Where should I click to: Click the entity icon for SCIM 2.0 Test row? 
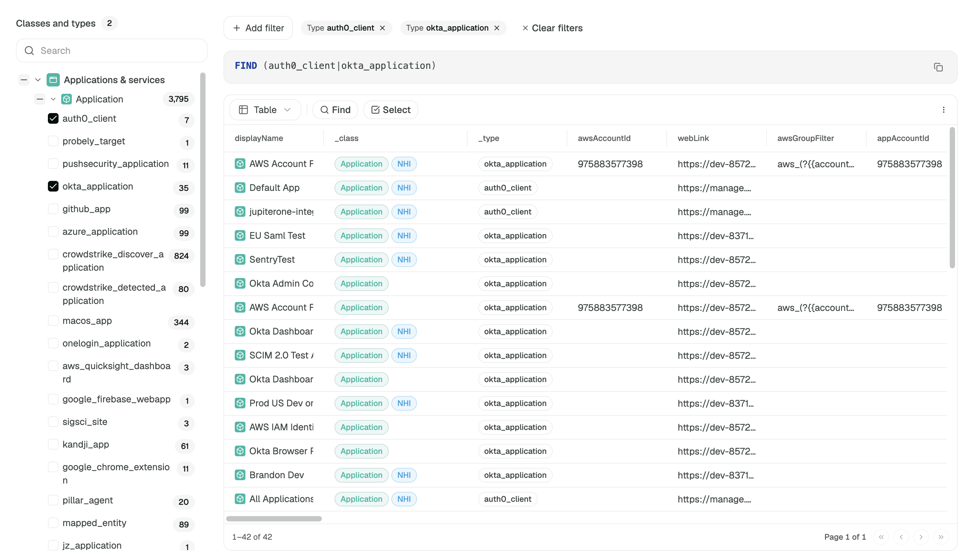point(240,355)
